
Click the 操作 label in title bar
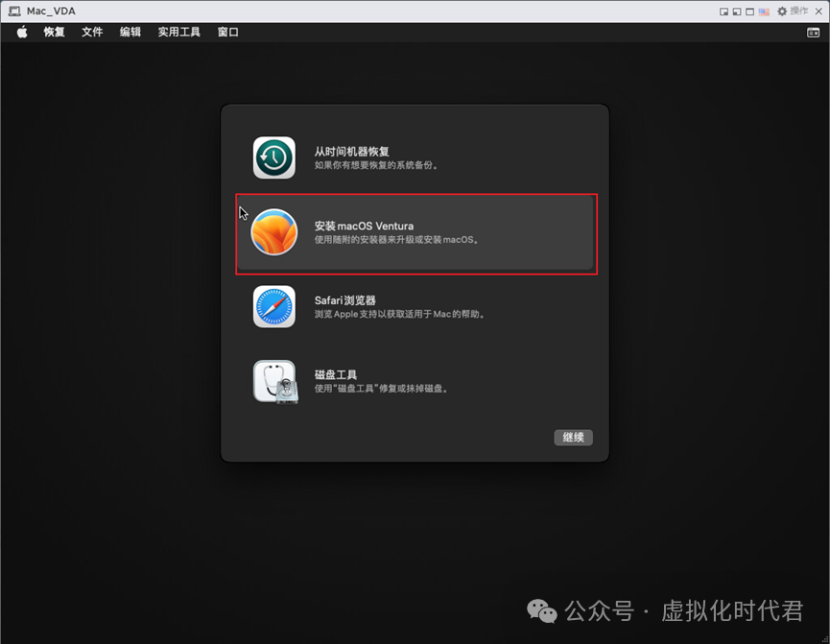coord(799,12)
